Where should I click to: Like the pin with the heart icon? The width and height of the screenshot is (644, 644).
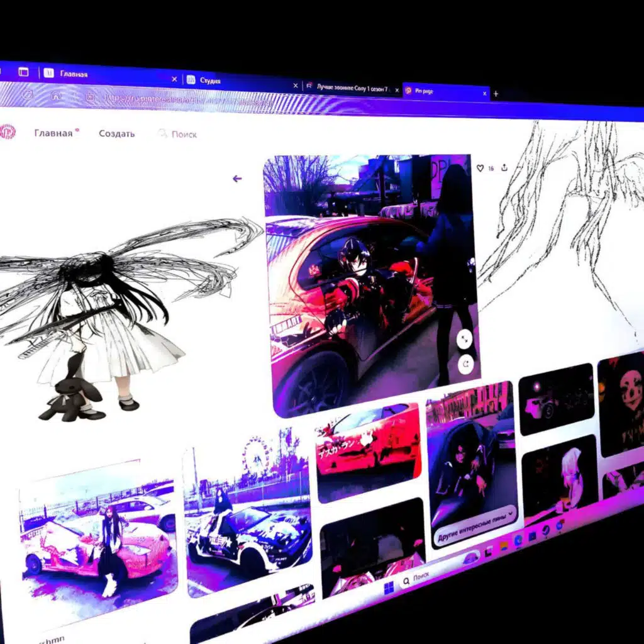[480, 168]
